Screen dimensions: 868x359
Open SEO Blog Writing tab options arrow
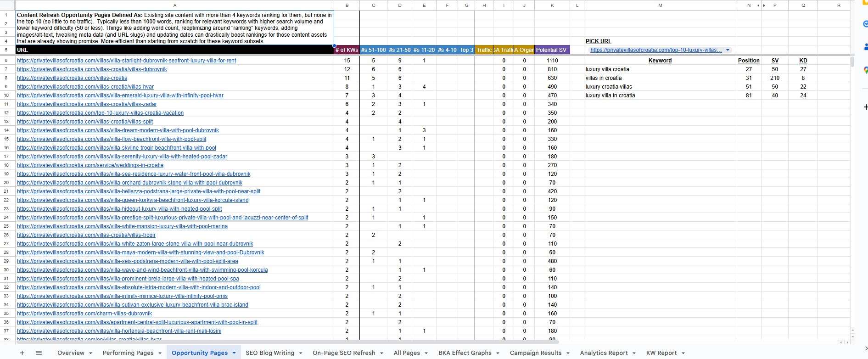(301, 353)
